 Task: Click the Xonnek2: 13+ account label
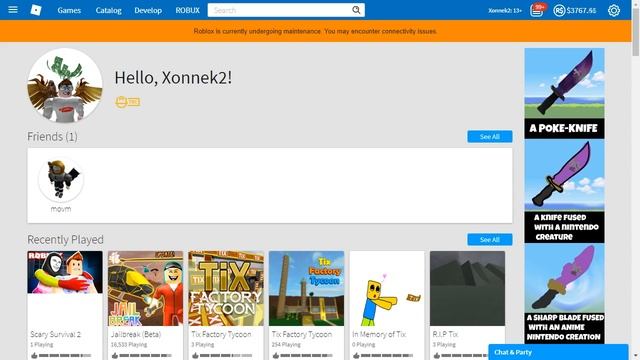(505, 11)
